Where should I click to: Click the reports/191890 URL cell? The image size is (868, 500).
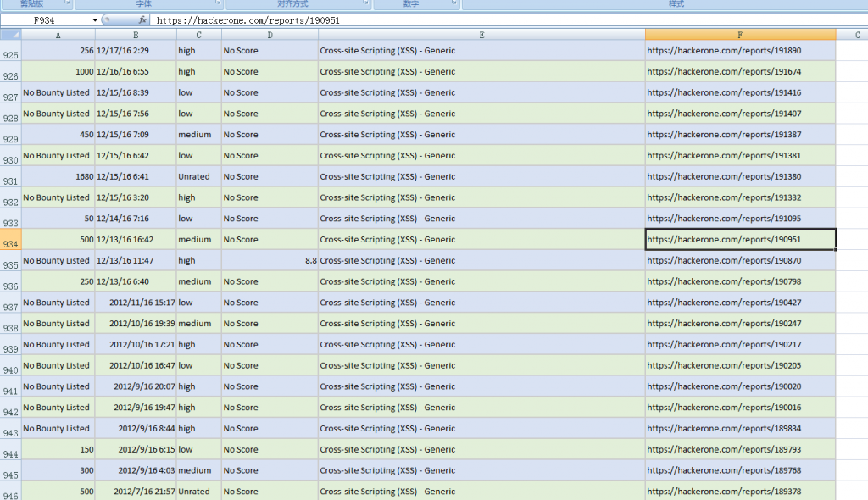click(740, 50)
